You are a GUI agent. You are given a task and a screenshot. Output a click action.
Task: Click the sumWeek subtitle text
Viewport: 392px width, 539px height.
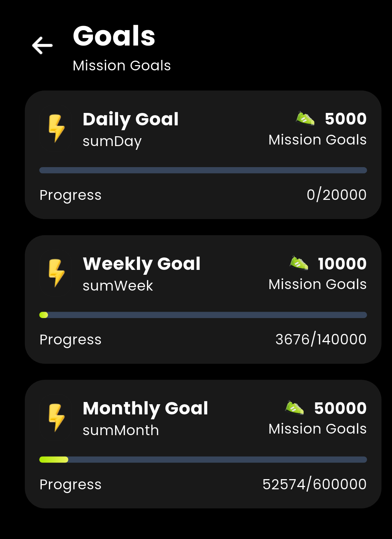click(118, 286)
